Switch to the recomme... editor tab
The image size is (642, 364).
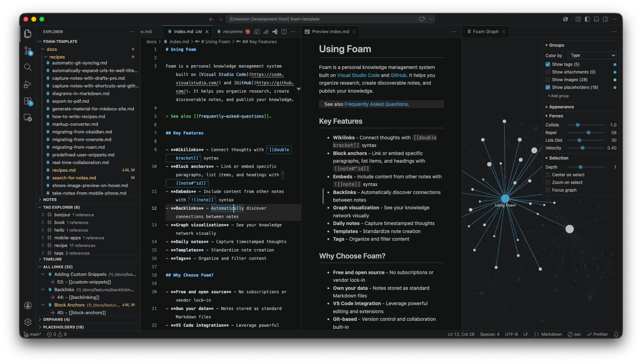point(230,32)
